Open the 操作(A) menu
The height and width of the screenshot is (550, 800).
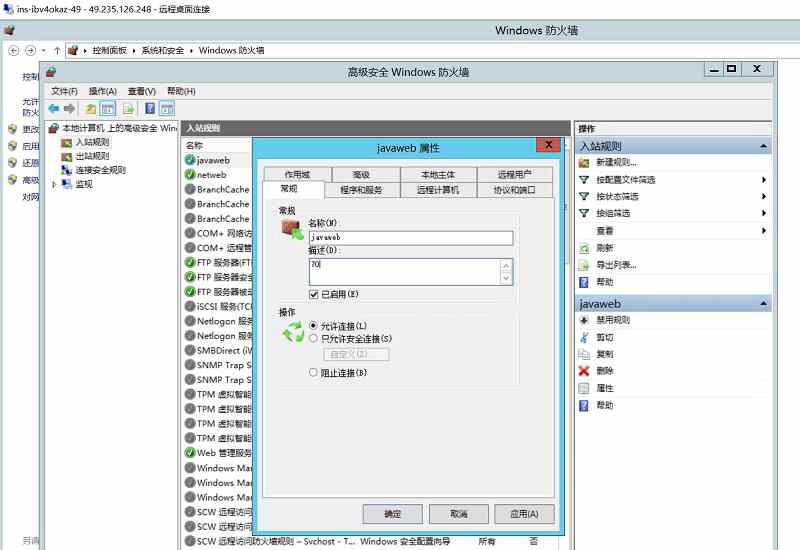coord(103,91)
